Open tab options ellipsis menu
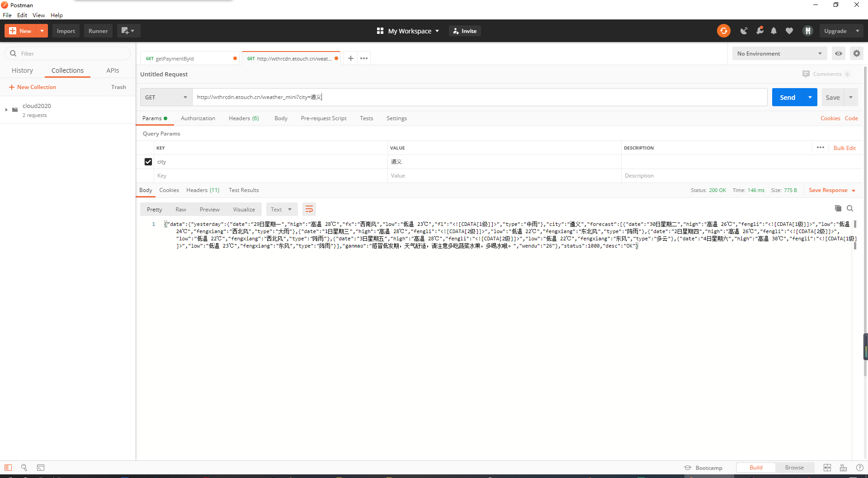 [364, 58]
